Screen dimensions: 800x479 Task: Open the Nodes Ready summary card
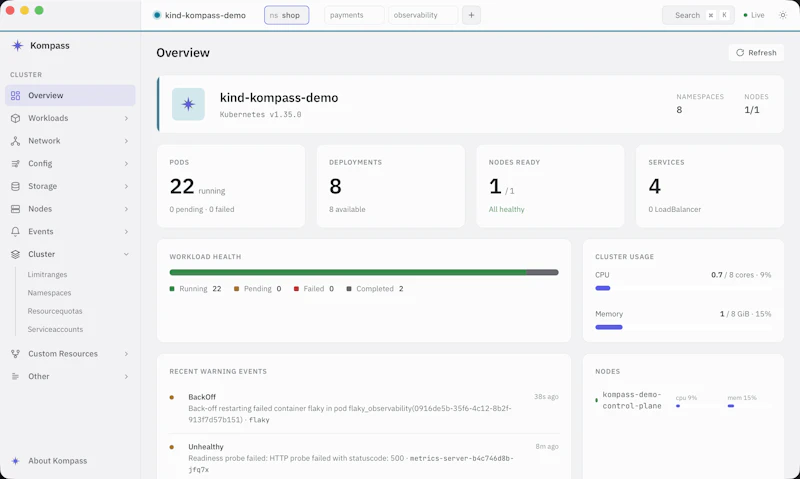point(550,186)
